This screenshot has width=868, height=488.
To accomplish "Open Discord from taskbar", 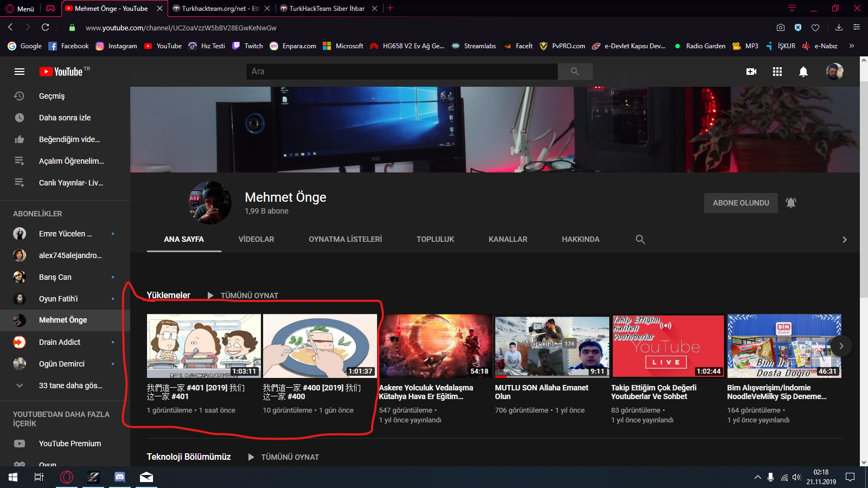I will point(120,477).
